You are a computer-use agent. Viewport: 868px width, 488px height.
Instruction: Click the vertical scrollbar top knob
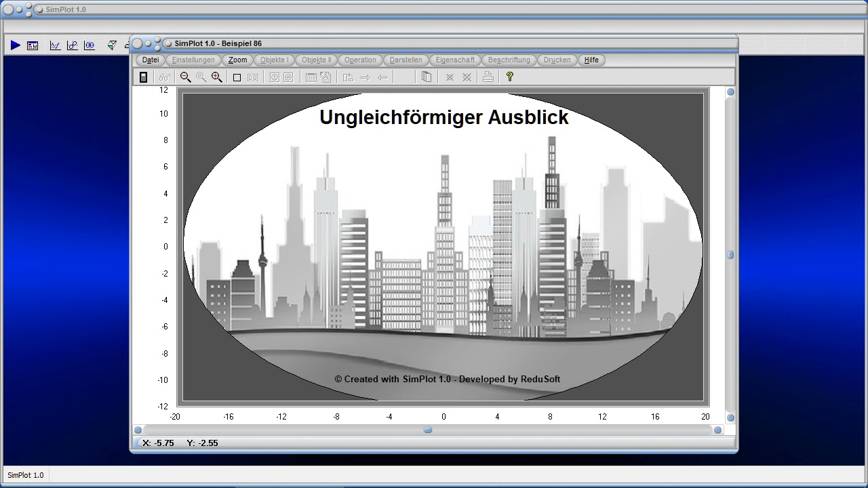click(730, 91)
